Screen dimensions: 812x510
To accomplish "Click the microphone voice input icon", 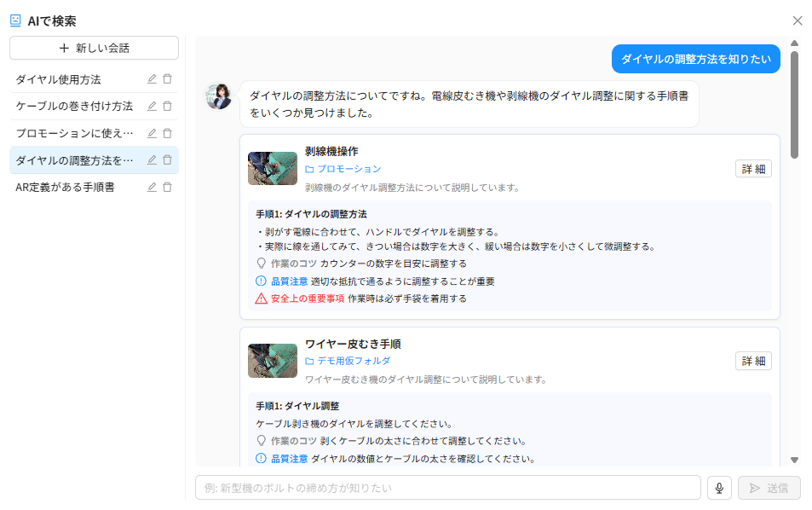I will (x=719, y=488).
